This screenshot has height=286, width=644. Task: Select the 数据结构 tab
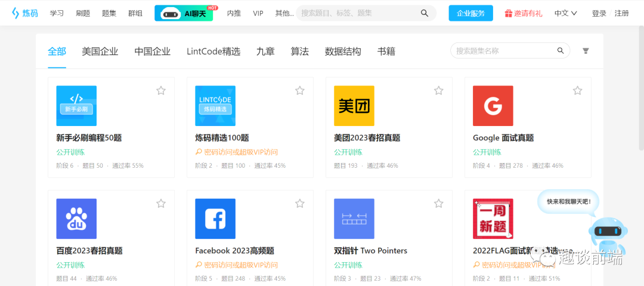[343, 51]
